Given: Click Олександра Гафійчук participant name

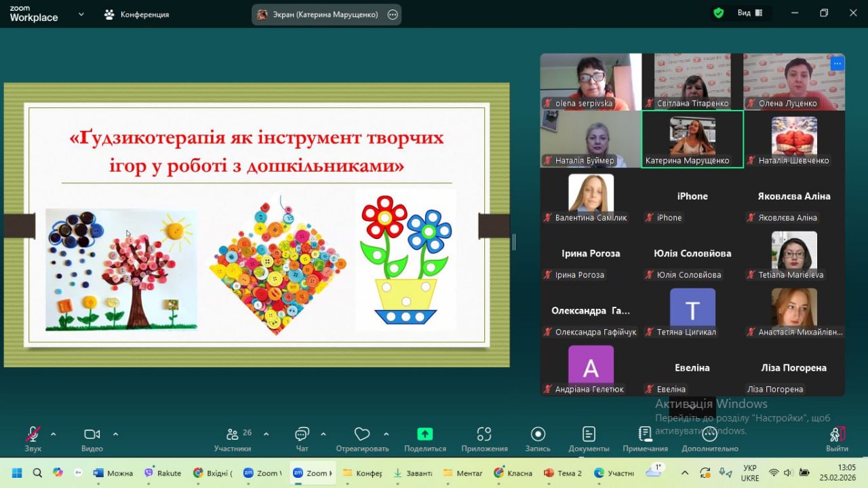Looking at the screenshot, I should point(591,310).
